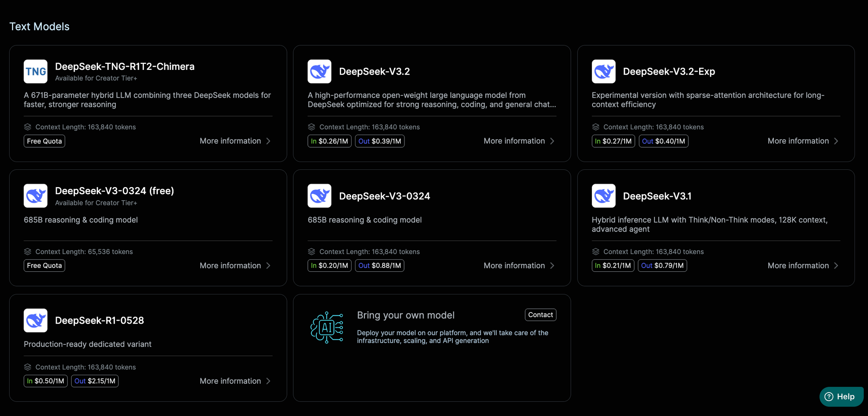Open the Help widget
The height and width of the screenshot is (416, 868).
841,396
